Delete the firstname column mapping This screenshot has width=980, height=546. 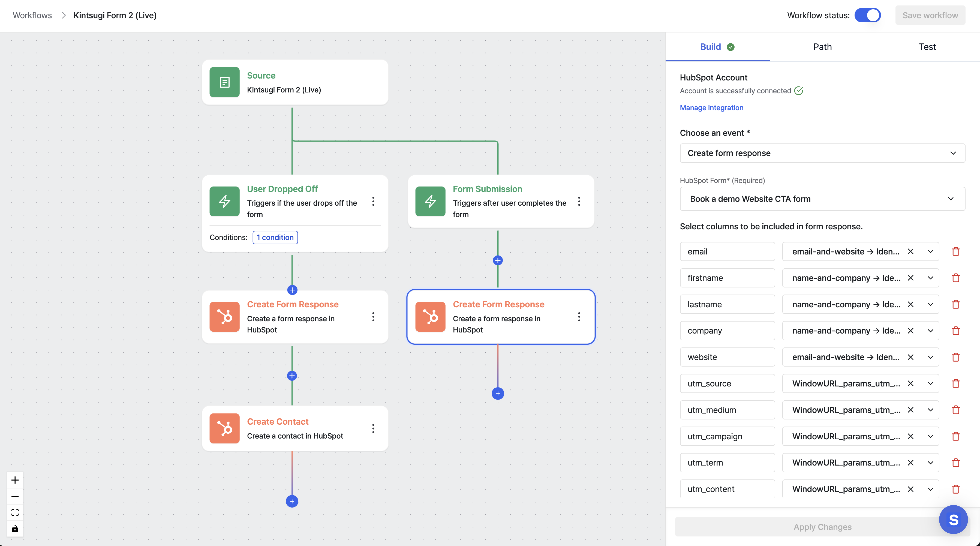(x=956, y=278)
